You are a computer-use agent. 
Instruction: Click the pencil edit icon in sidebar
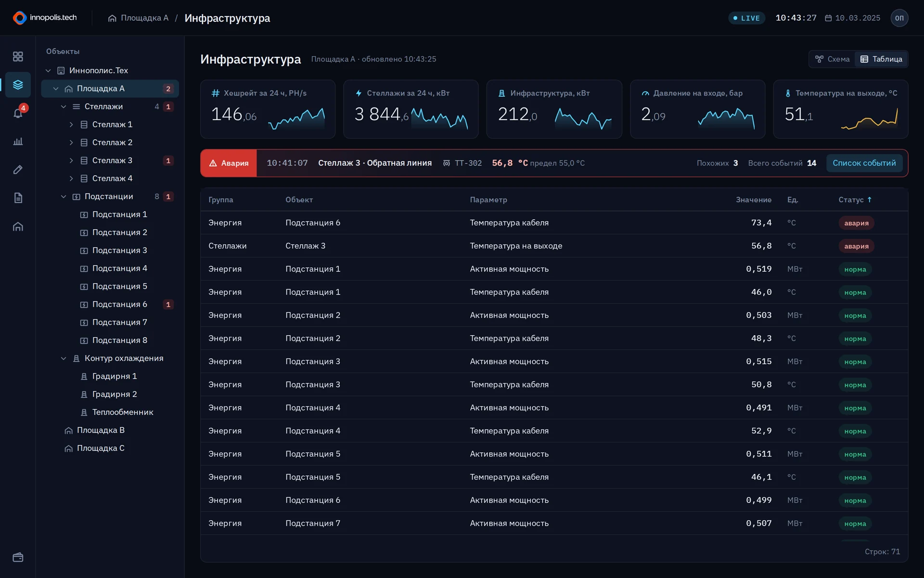click(x=18, y=170)
